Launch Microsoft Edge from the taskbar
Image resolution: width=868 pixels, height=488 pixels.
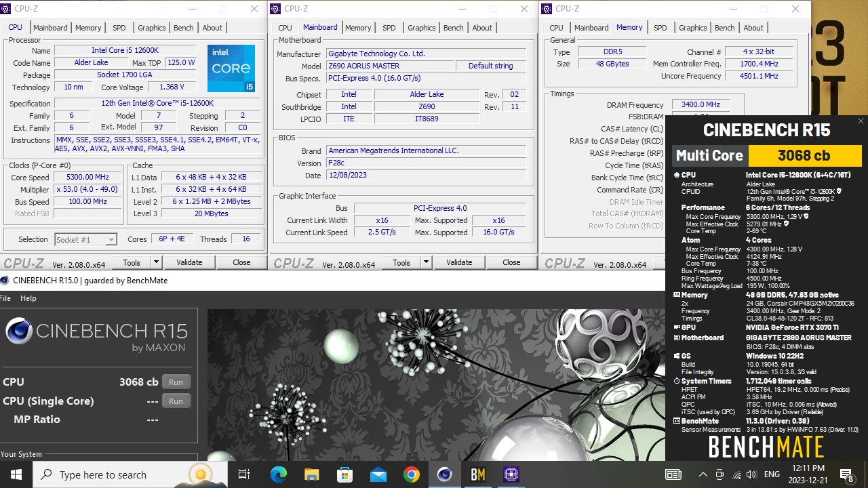278,474
